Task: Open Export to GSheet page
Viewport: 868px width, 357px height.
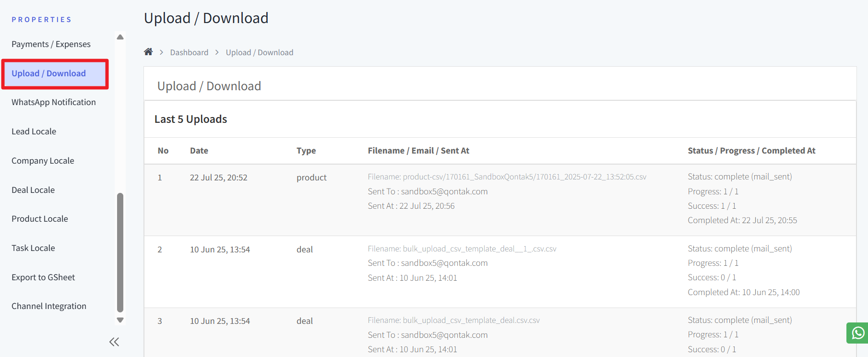Action: (x=43, y=277)
